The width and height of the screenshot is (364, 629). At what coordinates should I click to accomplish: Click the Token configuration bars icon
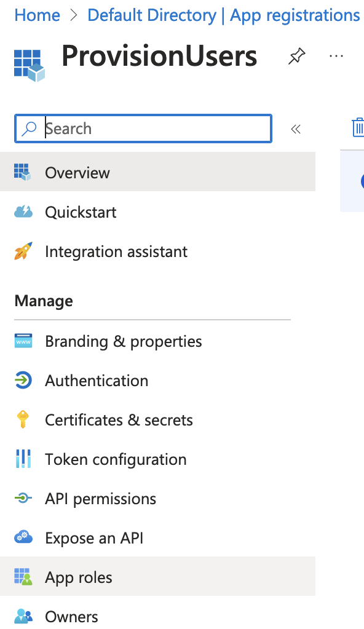(x=23, y=459)
